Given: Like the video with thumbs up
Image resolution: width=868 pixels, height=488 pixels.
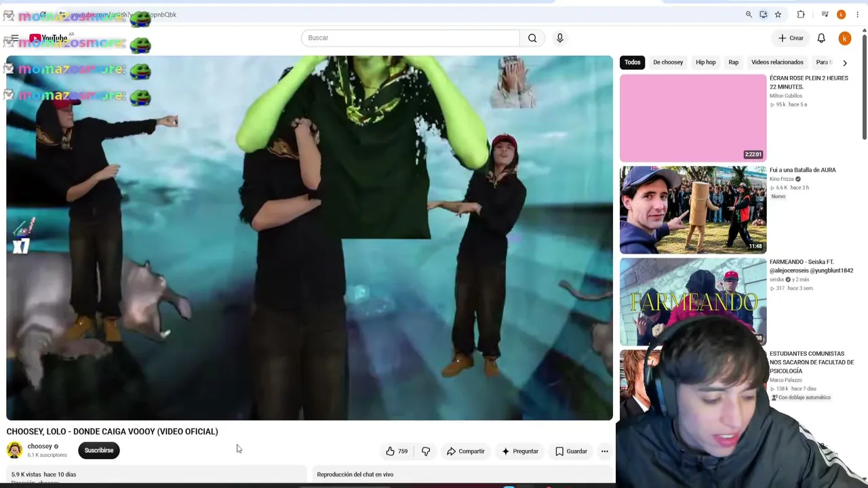Looking at the screenshot, I should coord(397,451).
